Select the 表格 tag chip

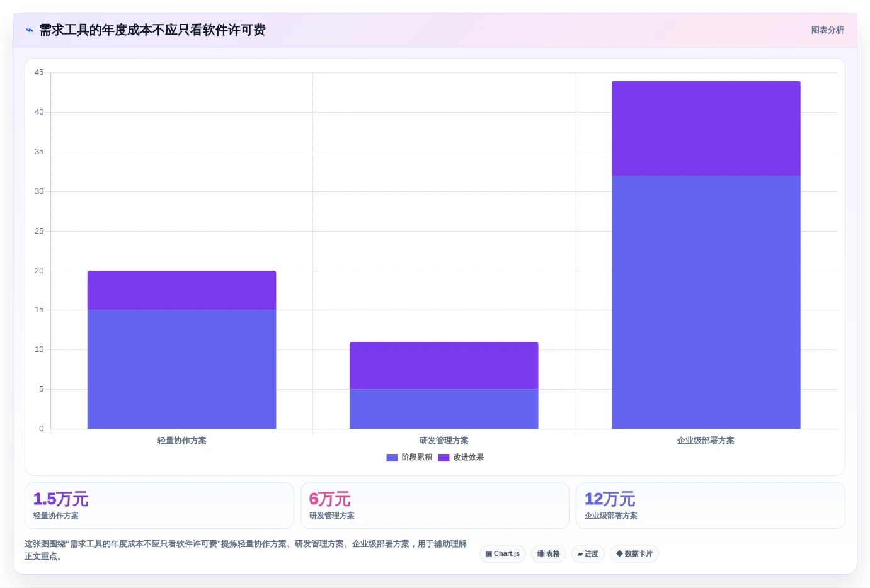[x=549, y=554]
